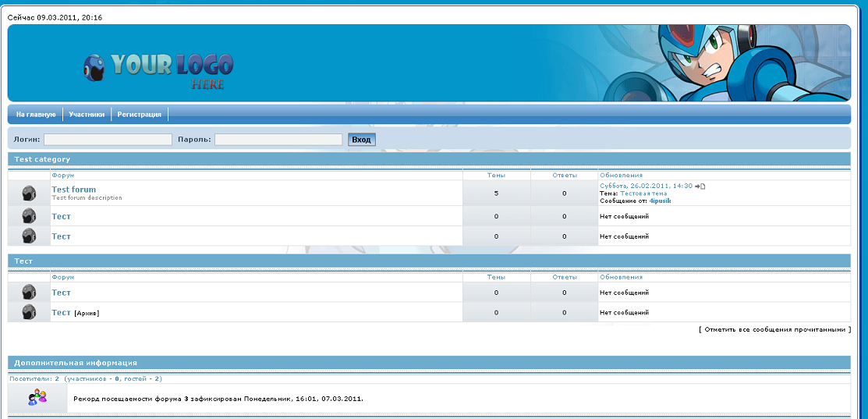The width and height of the screenshot is (868, 419).
Task: Click the visitors icon in Дополнительная информация
Action: (x=37, y=398)
